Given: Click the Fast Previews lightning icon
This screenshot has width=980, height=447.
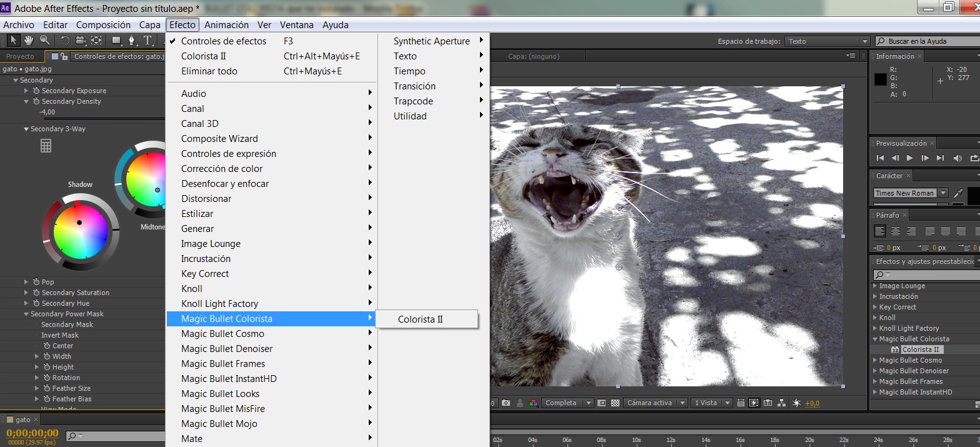Looking at the screenshot, I should [x=754, y=403].
